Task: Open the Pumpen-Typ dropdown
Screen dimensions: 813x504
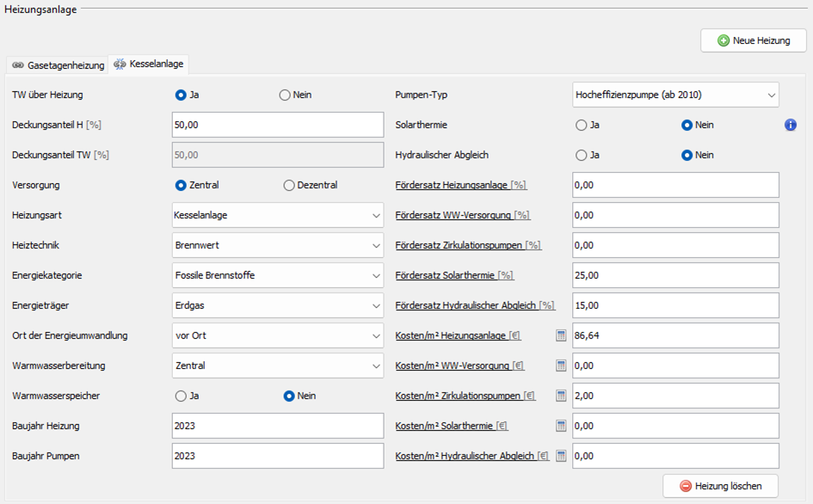Action: coord(675,95)
